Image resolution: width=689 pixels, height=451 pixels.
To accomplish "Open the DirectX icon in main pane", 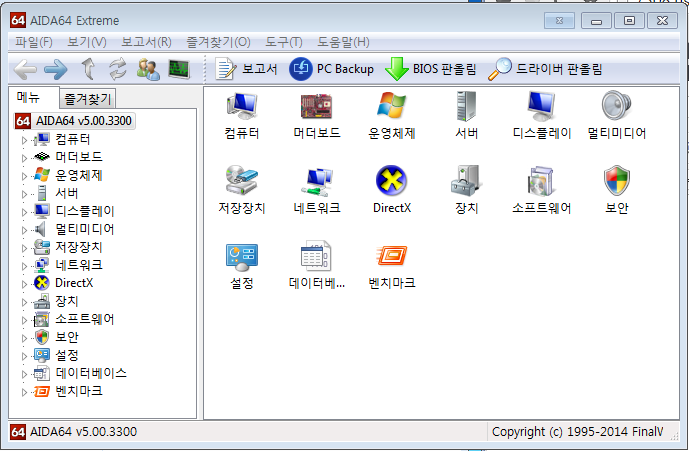I will (392, 180).
